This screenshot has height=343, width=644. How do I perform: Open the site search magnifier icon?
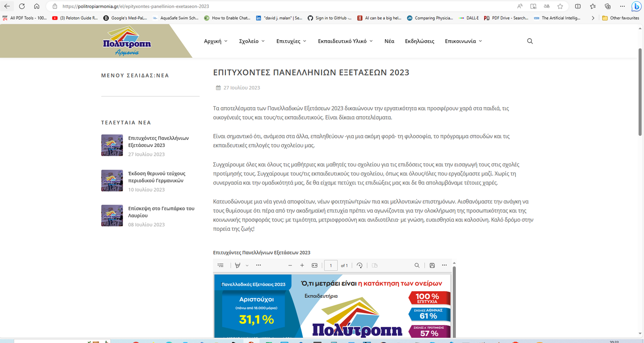(x=530, y=41)
